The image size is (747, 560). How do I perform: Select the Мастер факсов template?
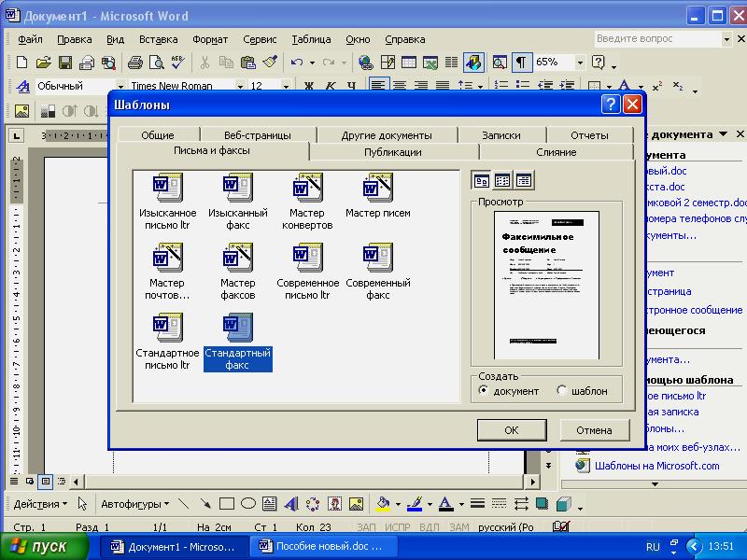point(238,272)
